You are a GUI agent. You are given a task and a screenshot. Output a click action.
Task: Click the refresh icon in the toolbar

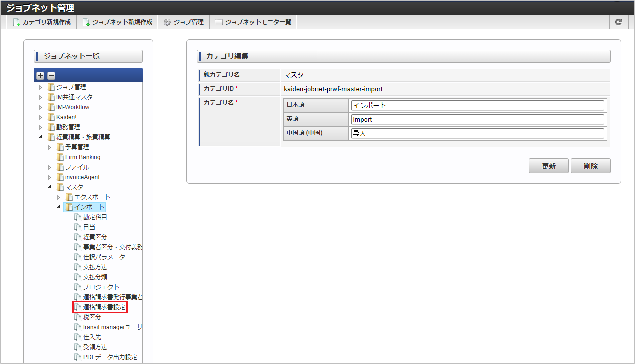pyautogui.click(x=618, y=22)
